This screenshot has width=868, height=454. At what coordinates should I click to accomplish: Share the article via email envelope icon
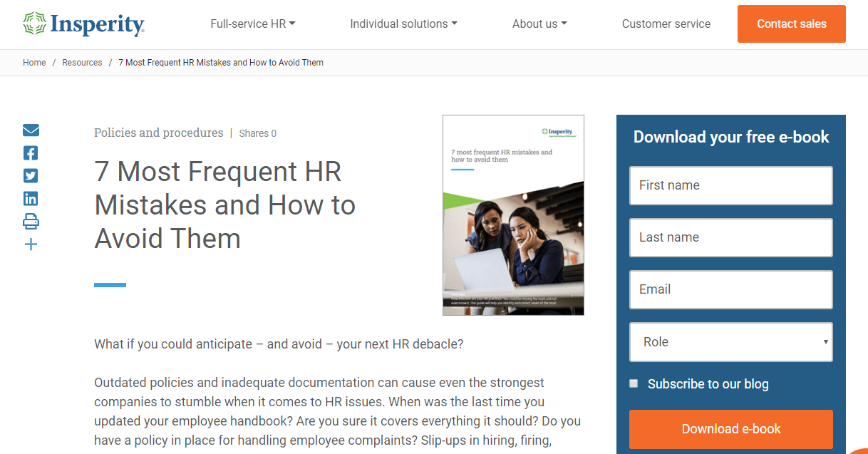(x=31, y=130)
